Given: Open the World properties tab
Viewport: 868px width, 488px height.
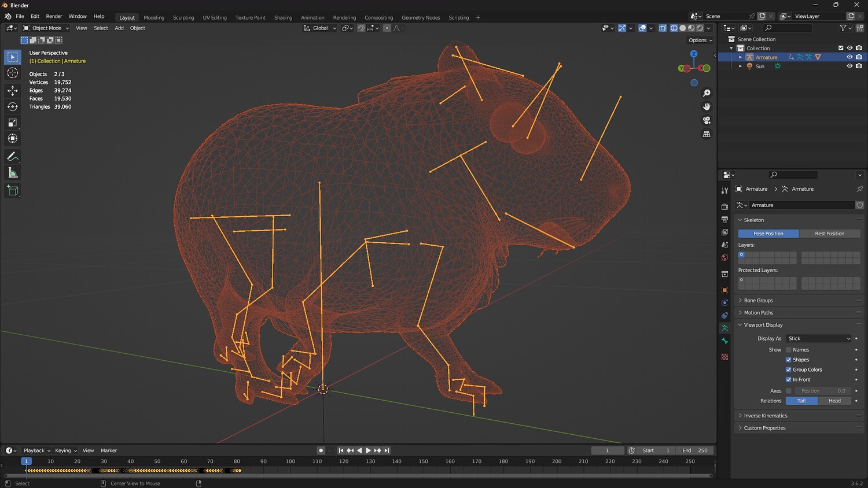Looking at the screenshot, I should pos(724,257).
